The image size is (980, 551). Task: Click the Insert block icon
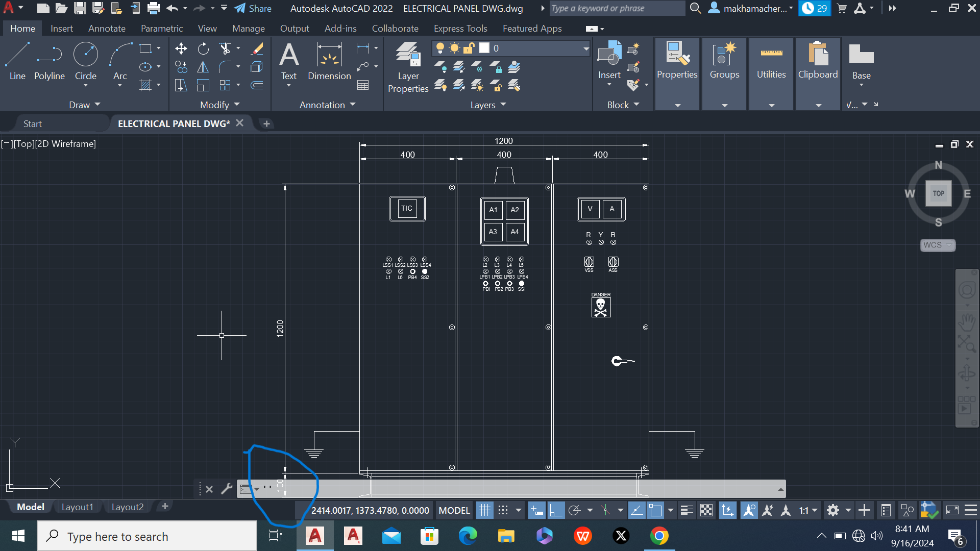[608, 56]
